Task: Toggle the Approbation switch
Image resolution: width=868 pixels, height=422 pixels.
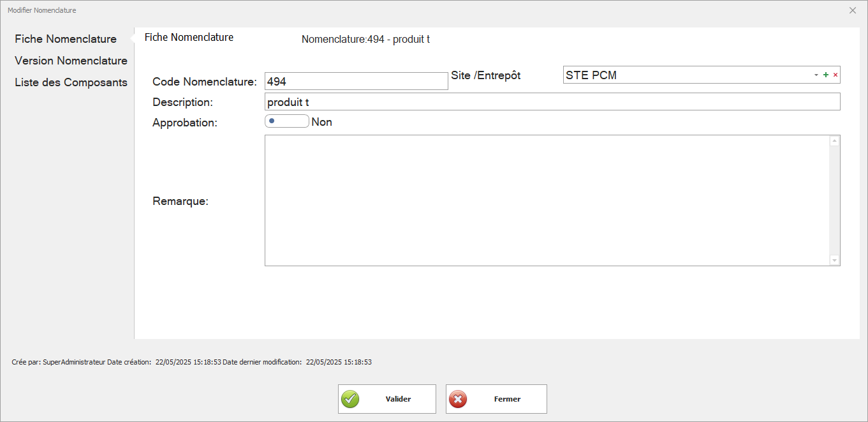Action: click(x=286, y=121)
